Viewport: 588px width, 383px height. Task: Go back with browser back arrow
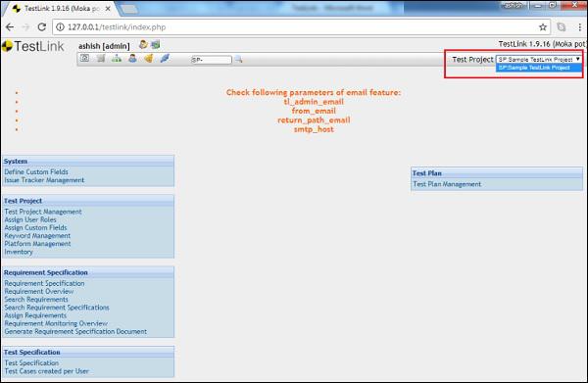[10, 27]
